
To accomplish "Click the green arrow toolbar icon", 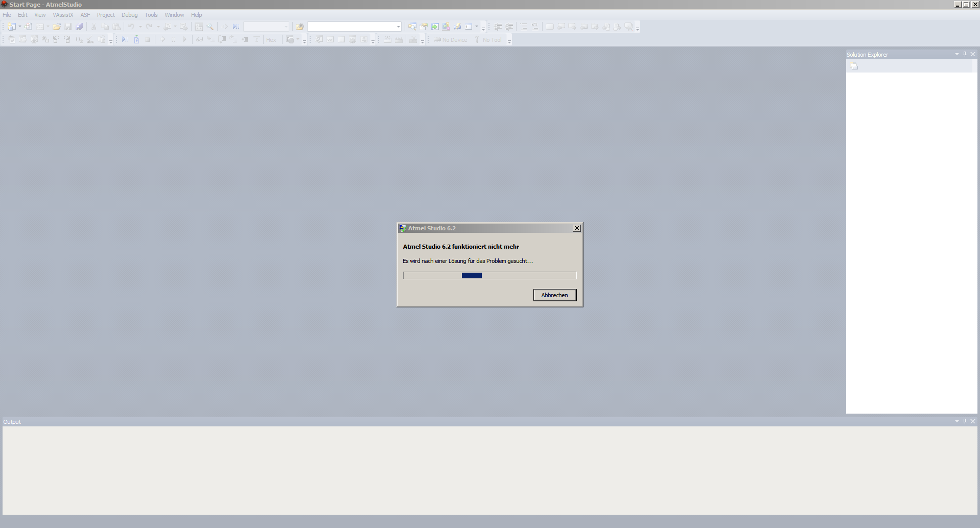I will tap(435, 27).
